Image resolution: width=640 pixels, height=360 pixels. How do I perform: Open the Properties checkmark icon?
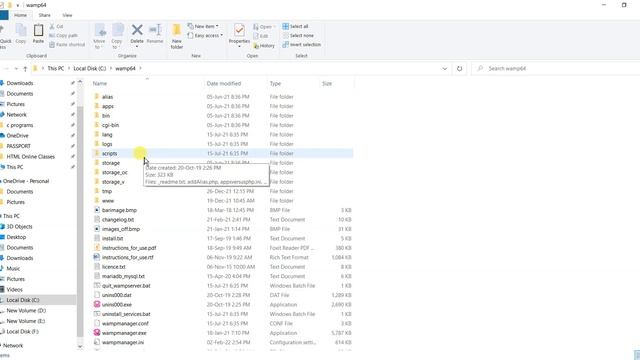(239, 31)
